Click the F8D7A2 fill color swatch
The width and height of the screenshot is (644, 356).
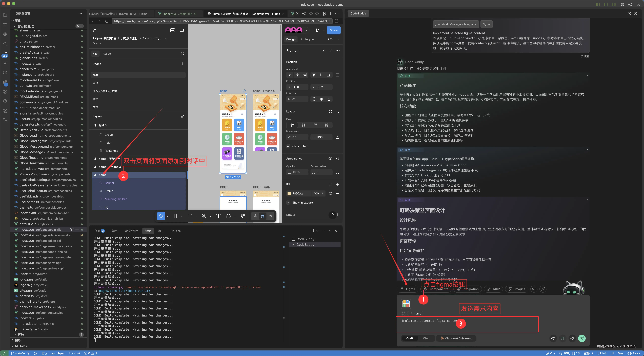[289, 193]
